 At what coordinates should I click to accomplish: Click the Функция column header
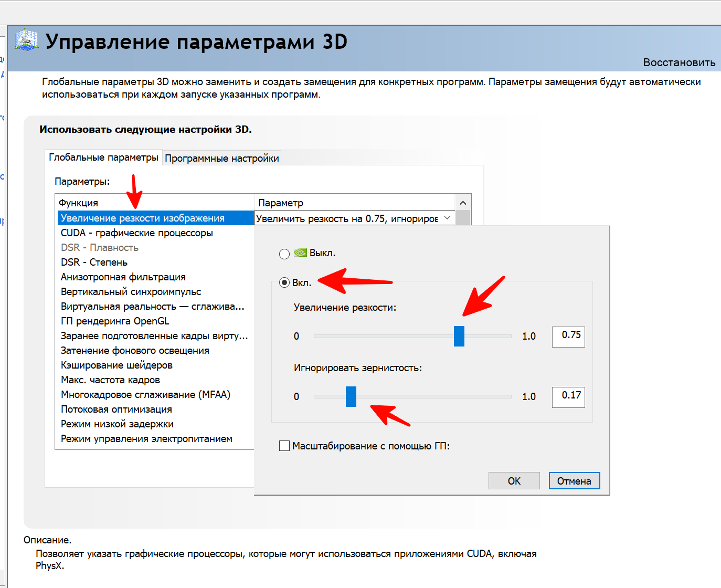[x=155, y=203]
